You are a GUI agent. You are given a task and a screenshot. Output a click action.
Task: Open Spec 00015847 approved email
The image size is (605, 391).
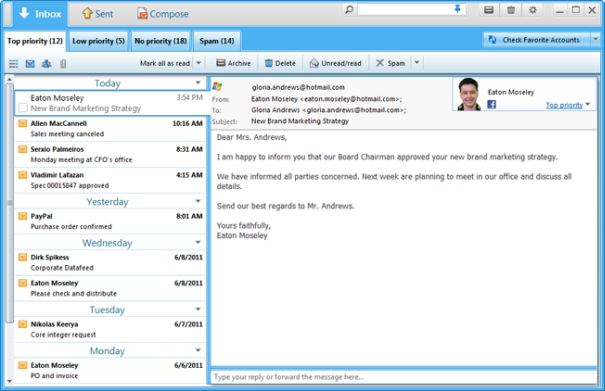[110, 181]
